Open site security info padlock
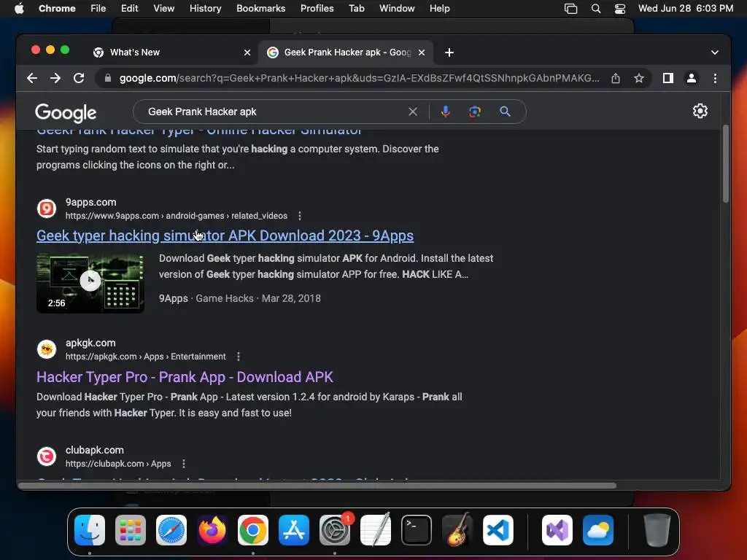 click(x=108, y=78)
